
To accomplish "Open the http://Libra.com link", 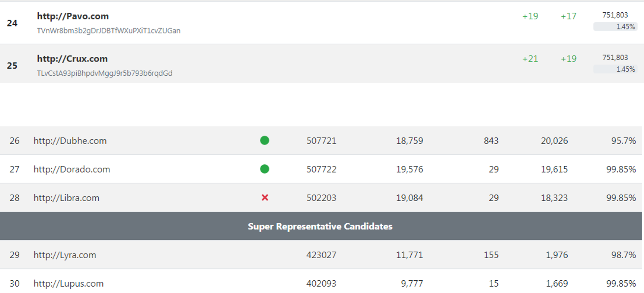I will tap(66, 198).
